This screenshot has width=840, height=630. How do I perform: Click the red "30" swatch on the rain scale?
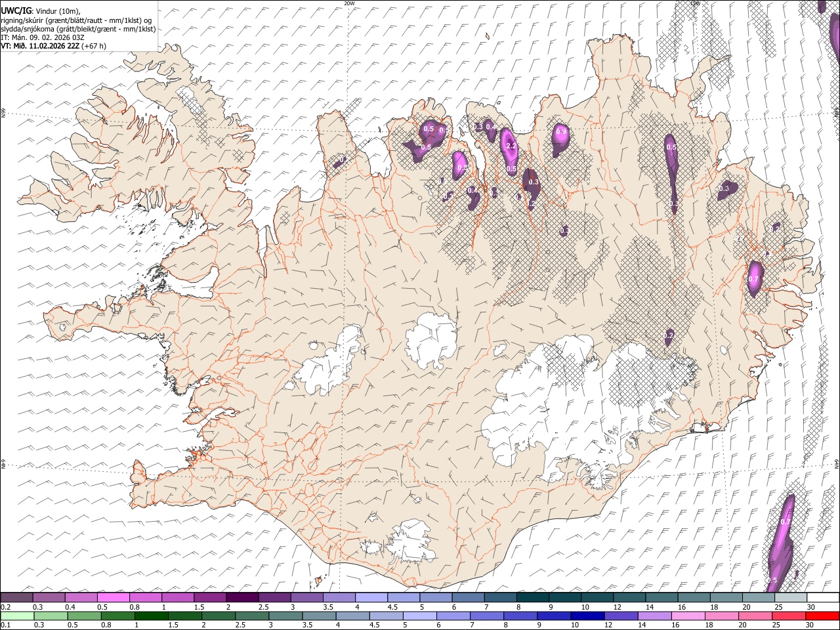click(x=823, y=616)
